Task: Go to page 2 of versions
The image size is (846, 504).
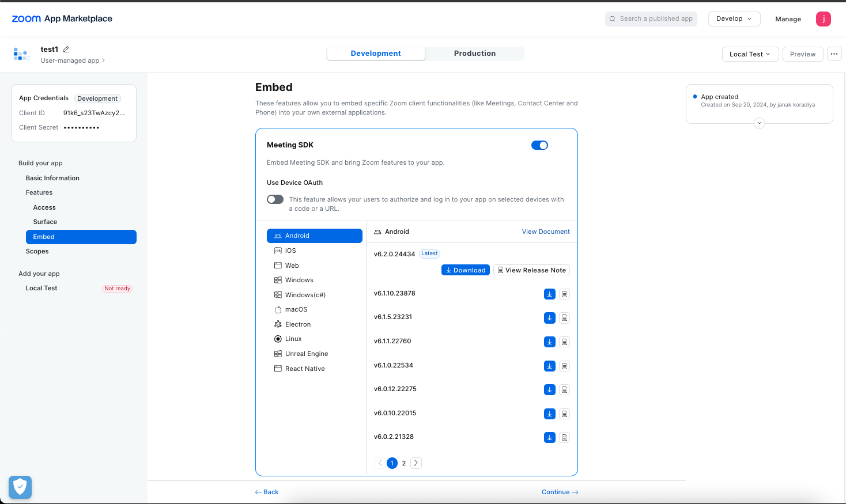Action: [x=404, y=463]
